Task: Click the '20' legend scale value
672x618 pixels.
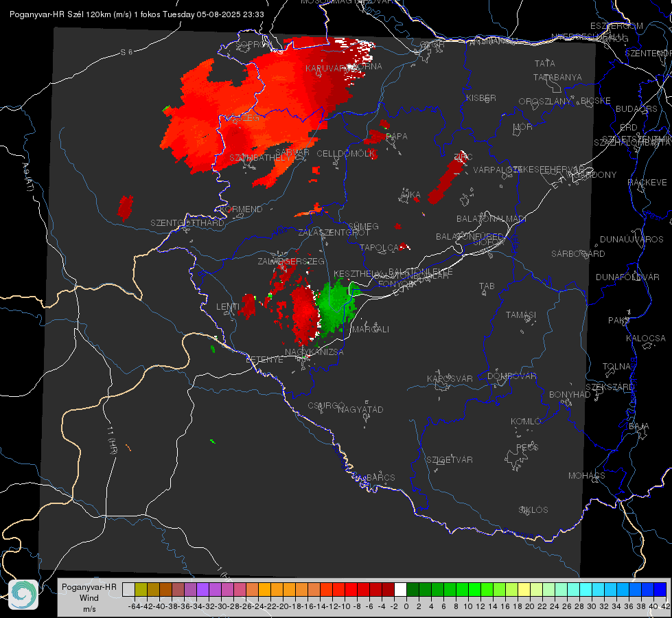Action: tap(530, 606)
